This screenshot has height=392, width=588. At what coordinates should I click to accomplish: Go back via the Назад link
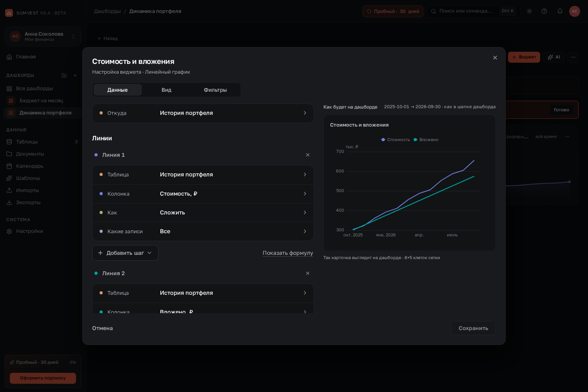coord(107,38)
